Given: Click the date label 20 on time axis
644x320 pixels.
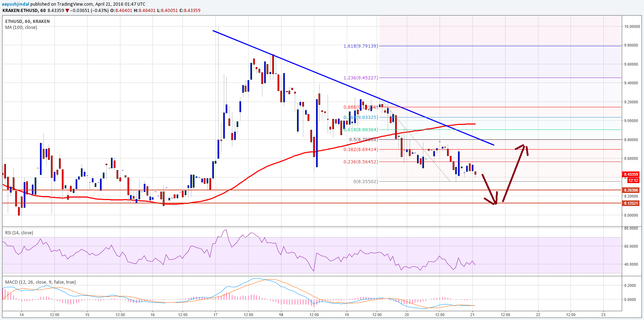Looking at the screenshot, I should pos(407,315).
